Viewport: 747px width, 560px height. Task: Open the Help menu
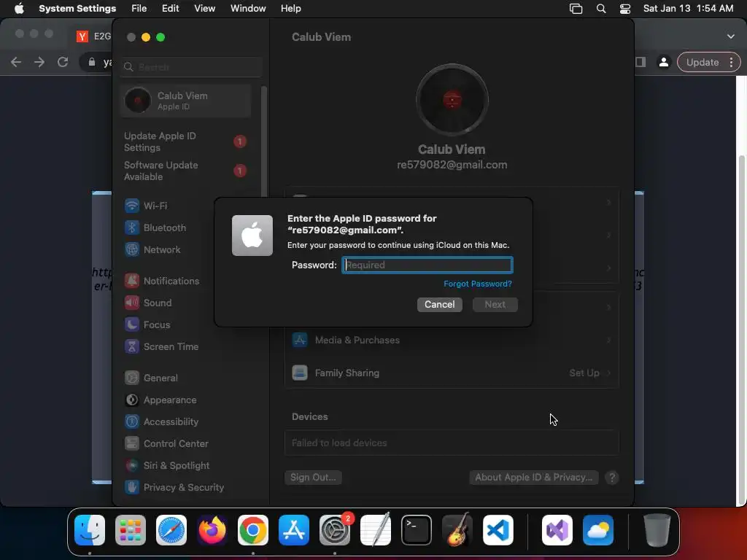(x=290, y=9)
